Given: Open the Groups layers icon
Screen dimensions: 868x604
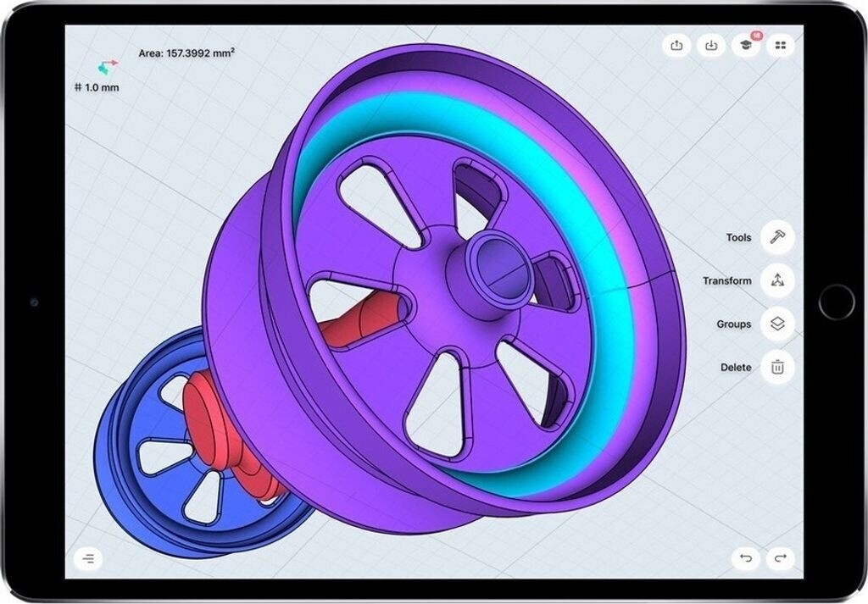Looking at the screenshot, I should tap(777, 324).
